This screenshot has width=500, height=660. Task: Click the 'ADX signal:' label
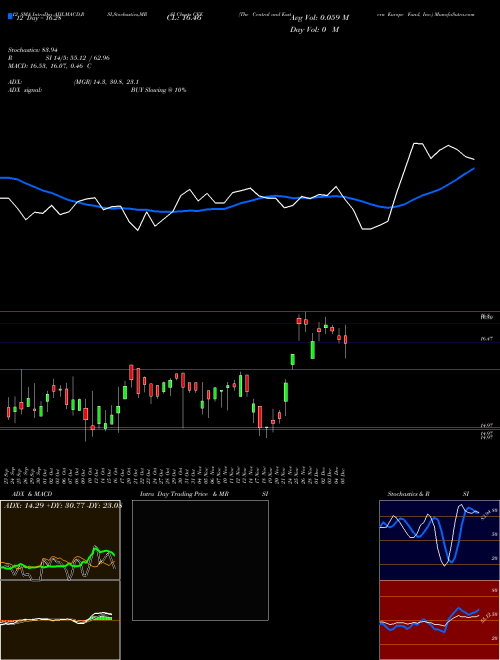click(x=25, y=90)
